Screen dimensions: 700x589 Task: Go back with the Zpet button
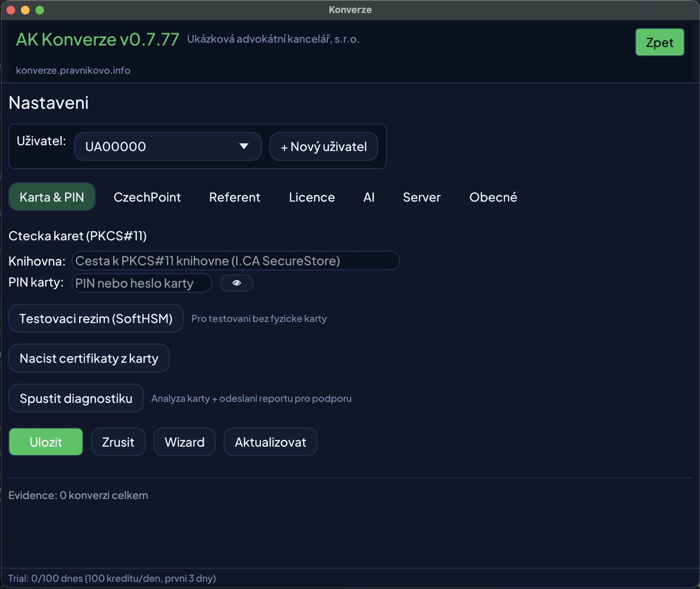coord(660,42)
